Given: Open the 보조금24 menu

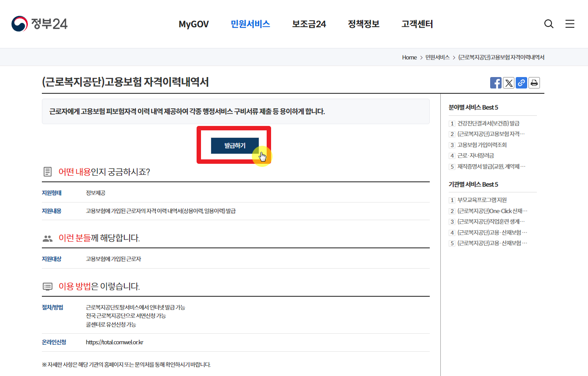Looking at the screenshot, I should (x=308, y=24).
